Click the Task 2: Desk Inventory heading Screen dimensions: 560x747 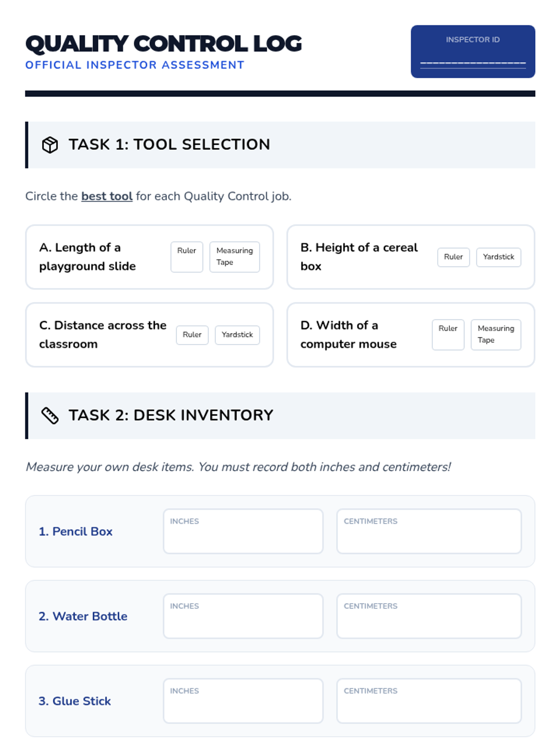coord(171,416)
